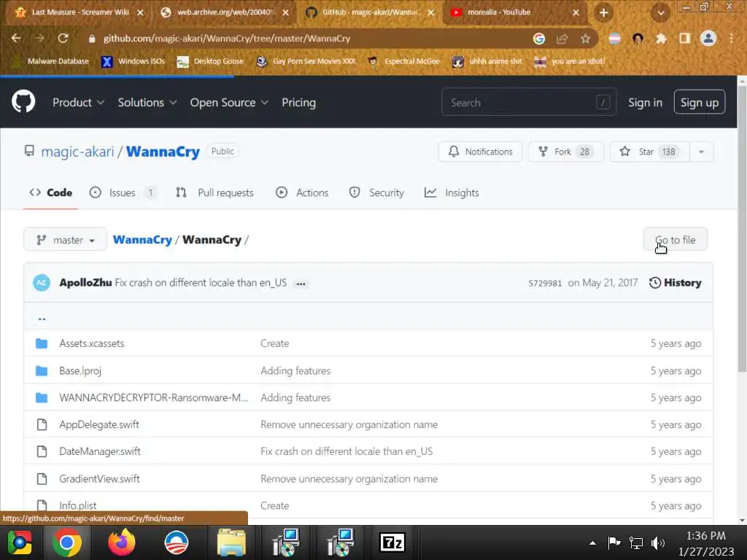Screen dimensions: 747x560
Task: Open the Start menu button
Action: [x=19, y=542]
